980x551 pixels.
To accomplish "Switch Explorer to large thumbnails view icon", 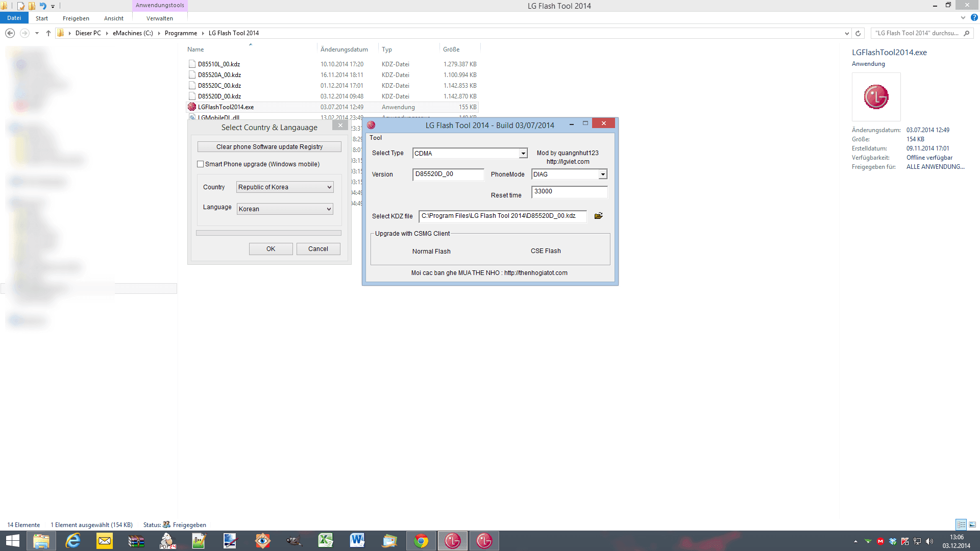I will (x=972, y=524).
